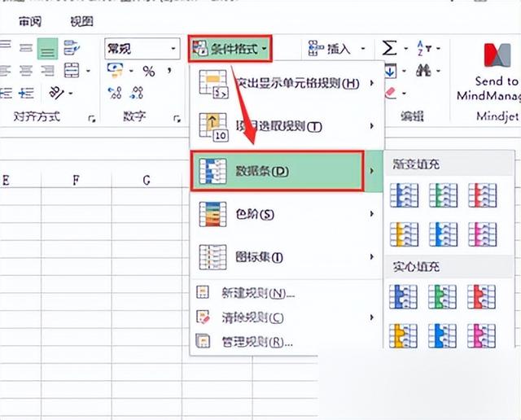This screenshot has width=521, height=420.
Task: Toggle the middle align icon
Action: tap(25, 49)
